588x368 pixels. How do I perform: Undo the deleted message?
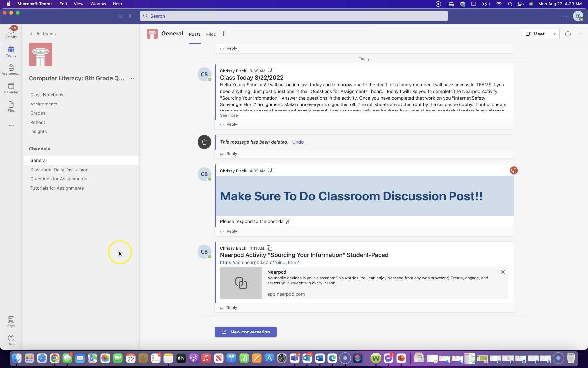click(x=298, y=142)
